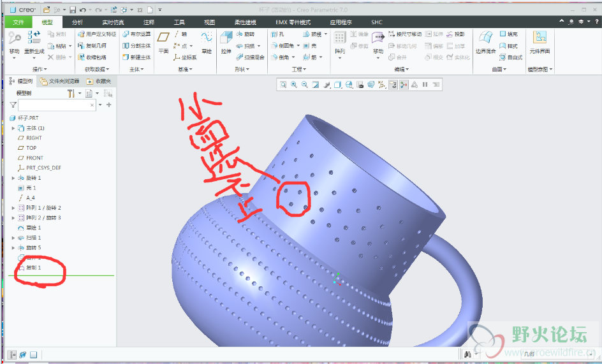The height and width of the screenshot is (364, 602).
Task: Click the model tree settings hammer icon
Action: (71, 93)
